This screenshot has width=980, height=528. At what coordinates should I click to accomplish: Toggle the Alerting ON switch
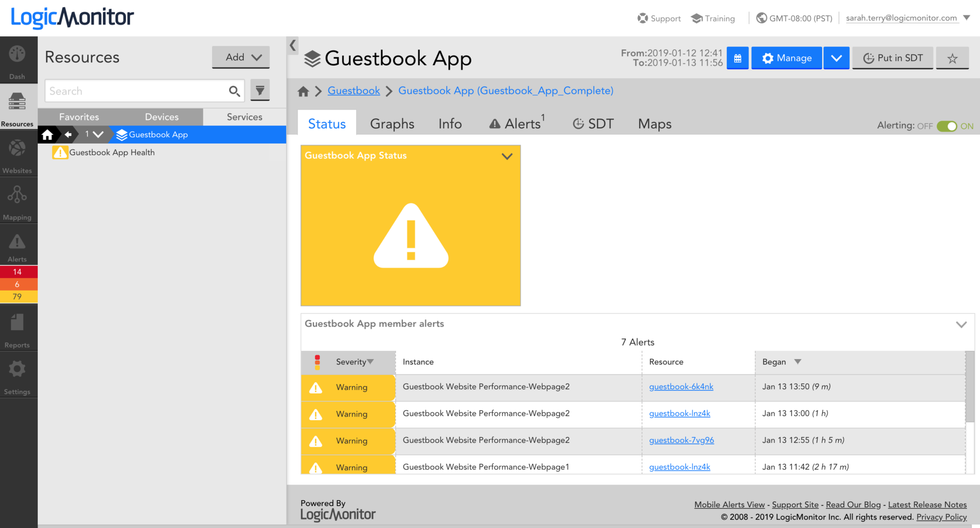(947, 126)
